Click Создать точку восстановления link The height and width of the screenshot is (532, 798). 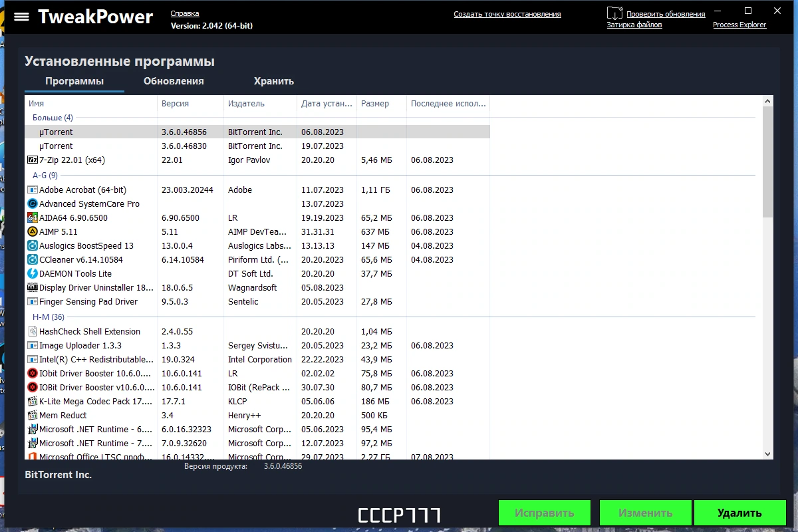pyautogui.click(x=507, y=14)
